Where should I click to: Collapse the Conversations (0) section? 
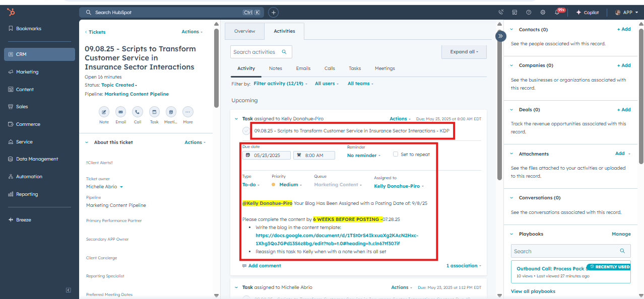511,198
